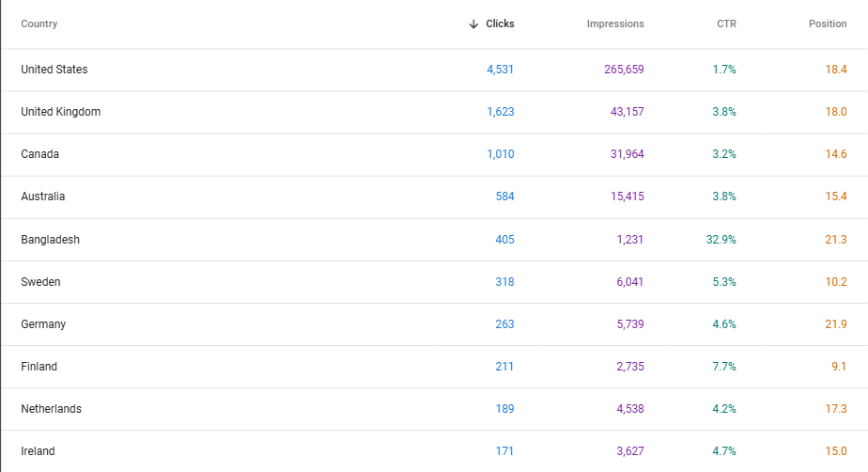
Task: Click Finland's 9.1 position value
Action: click(838, 367)
